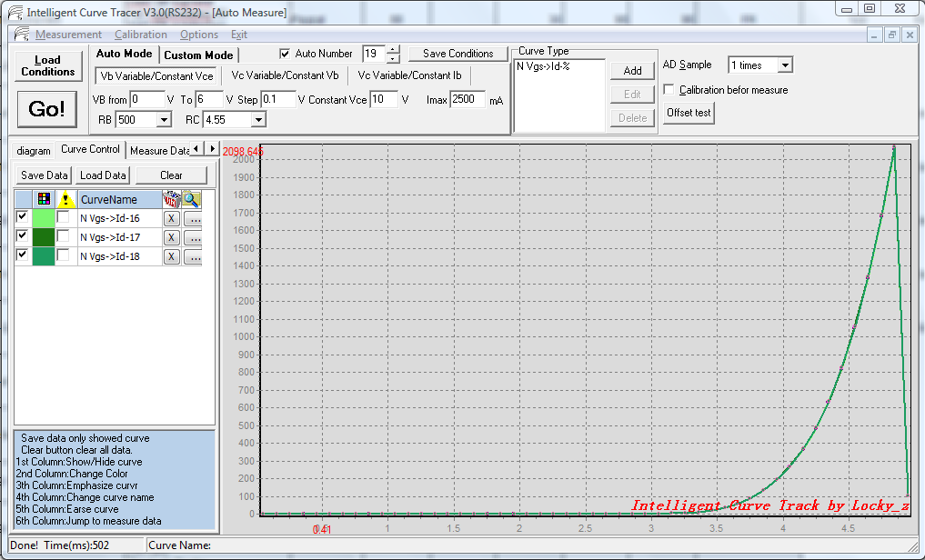This screenshot has height=560, width=925.
Task: Select Vc Variable/Constant Vb tab
Action: 285,75
